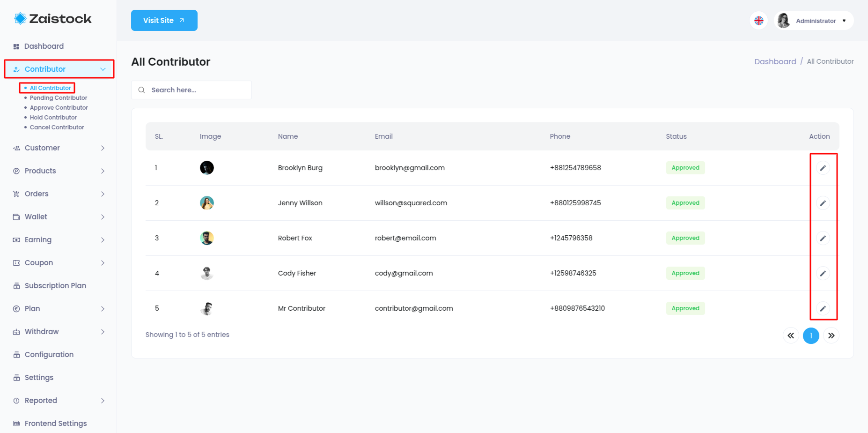Image resolution: width=868 pixels, height=433 pixels.
Task: Edit Mr Contributor with pencil icon
Action: tap(823, 308)
